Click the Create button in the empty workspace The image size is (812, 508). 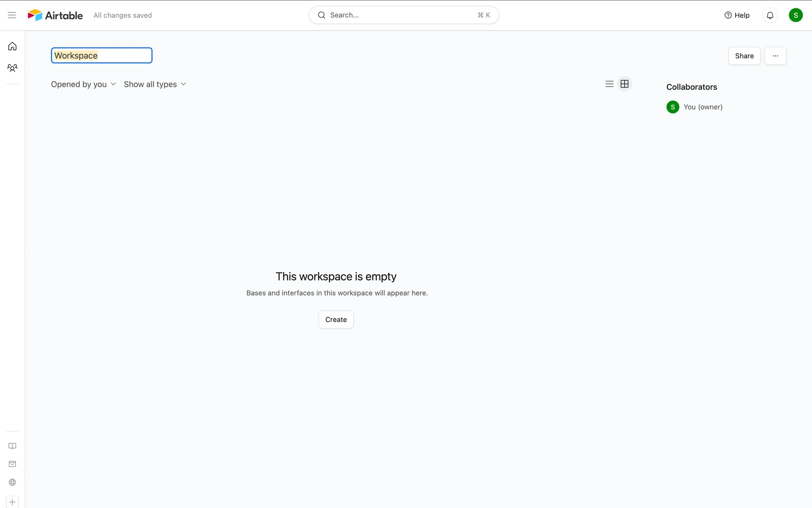(x=336, y=320)
